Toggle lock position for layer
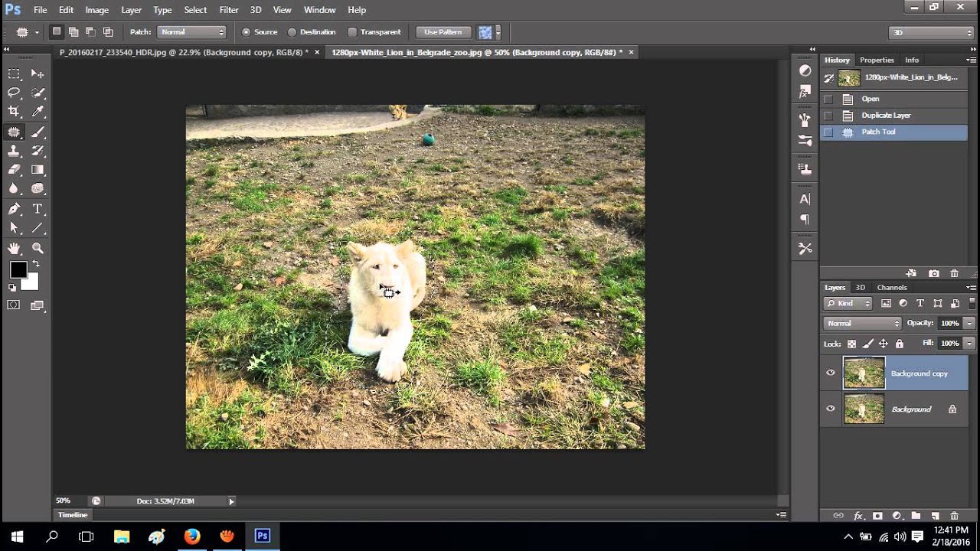Image resolution: width=980 pixels, height=551 pixels. pos(884,344)
